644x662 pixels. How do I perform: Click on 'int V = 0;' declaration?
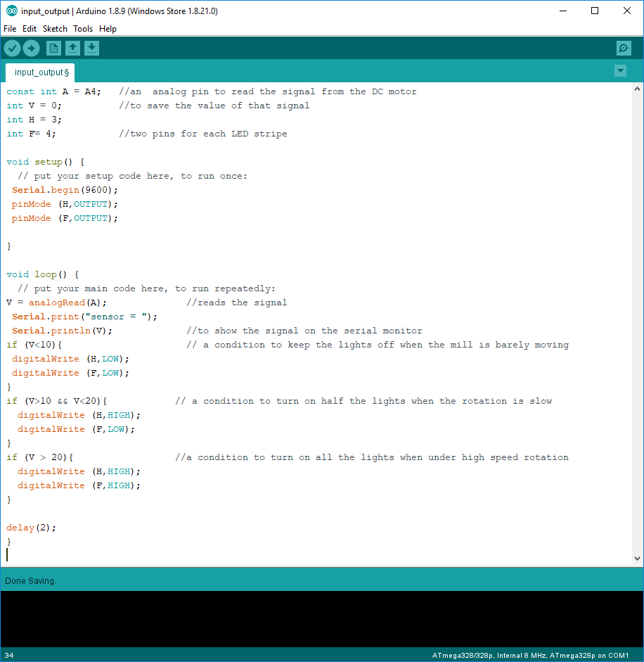(34, 106)
